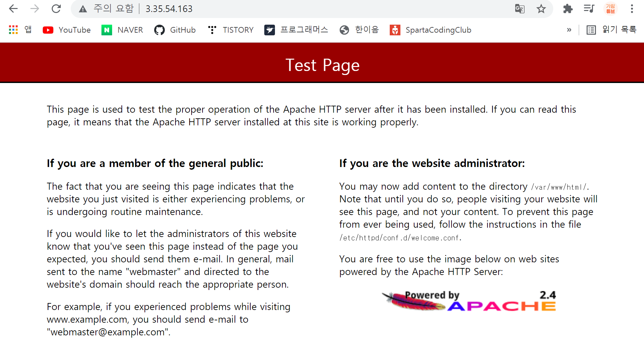
Task: Click the /etc/httpd/conf.d/welcome.conf text
Action: pos(400,238)
